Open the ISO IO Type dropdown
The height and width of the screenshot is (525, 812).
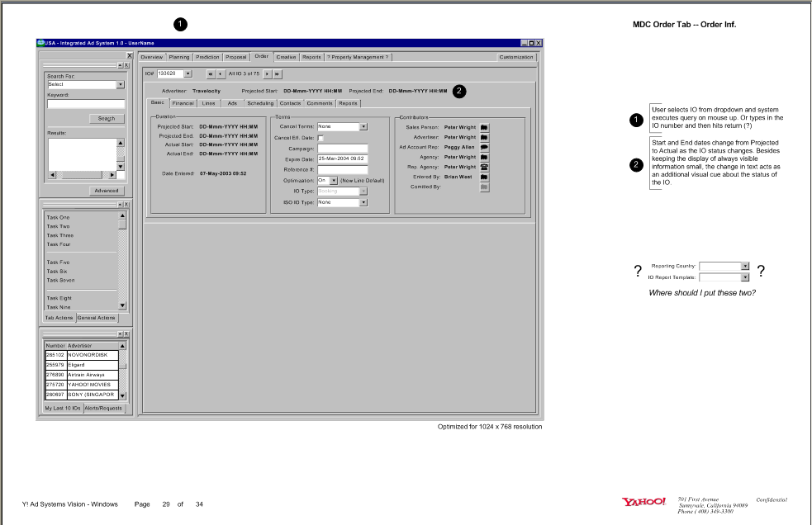click(365, 201)
